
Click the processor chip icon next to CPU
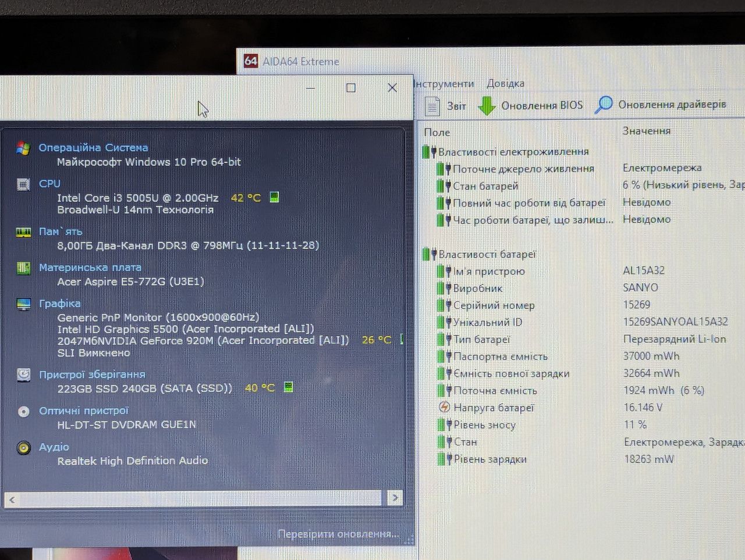23,185
